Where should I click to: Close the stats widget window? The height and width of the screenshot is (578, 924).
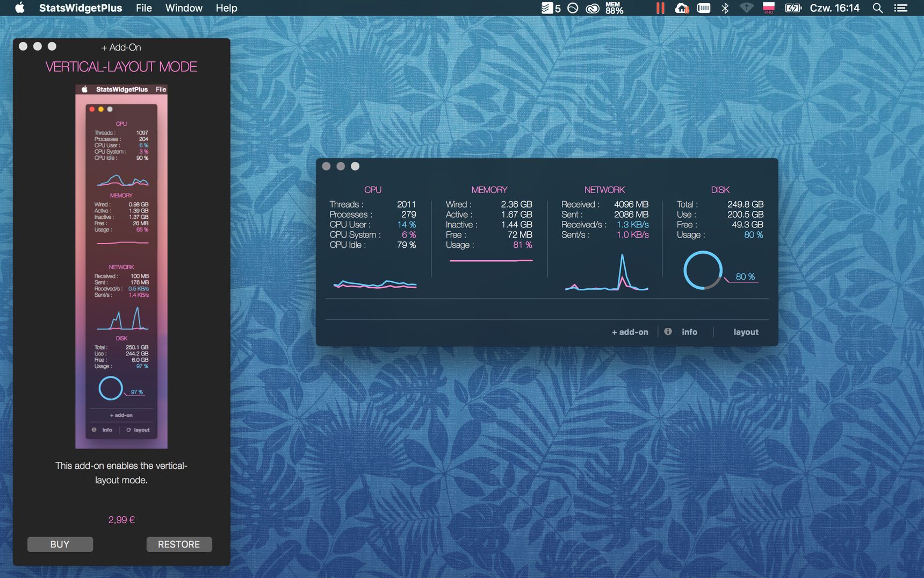(x=326, y=166)
